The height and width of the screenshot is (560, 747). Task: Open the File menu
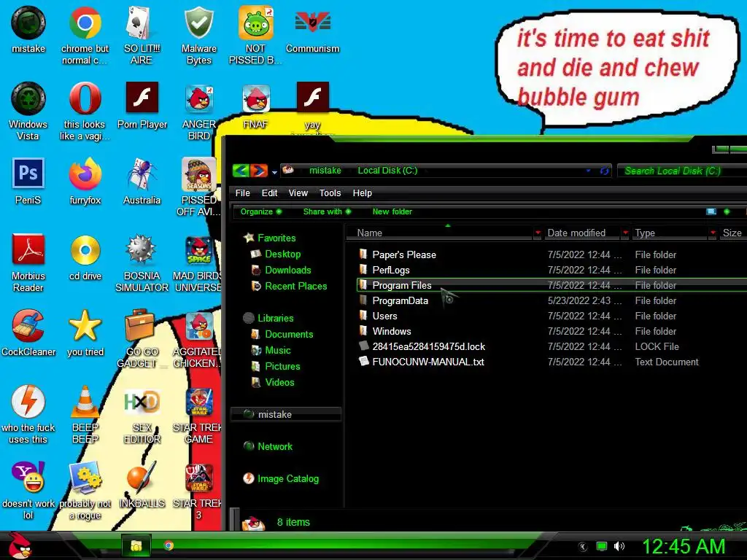(x=242, y=192)
